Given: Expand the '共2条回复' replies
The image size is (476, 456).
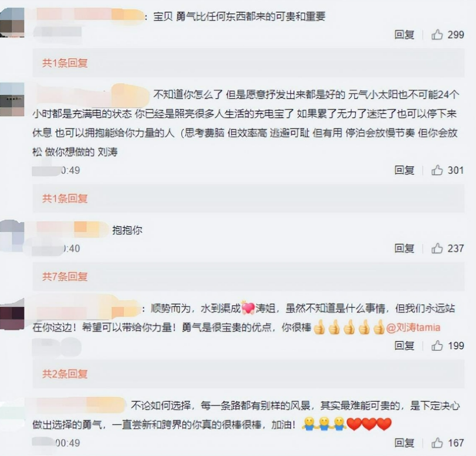Looking at the screenshot, I should click(65, 374).
